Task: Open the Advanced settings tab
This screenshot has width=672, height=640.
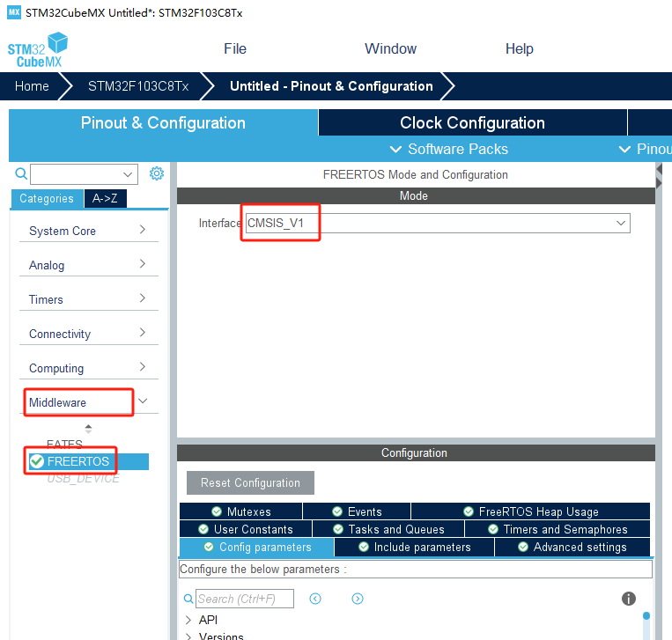Action: pos(572,547)
